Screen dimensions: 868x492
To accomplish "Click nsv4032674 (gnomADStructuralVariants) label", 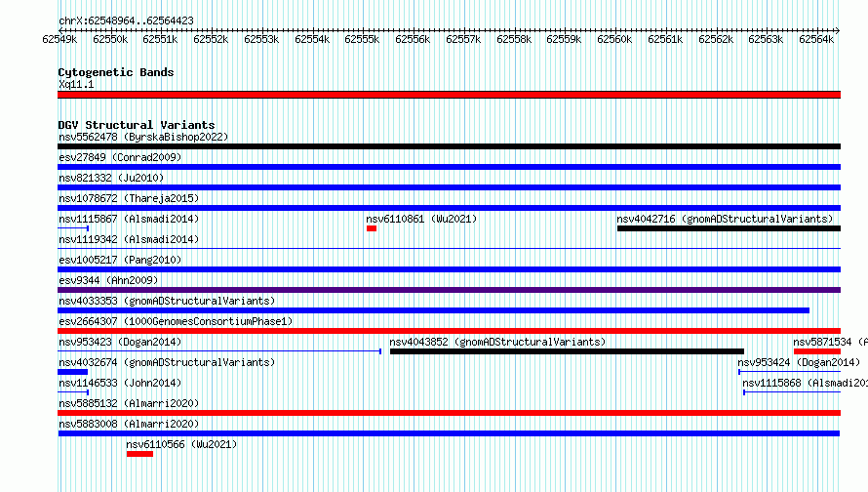I will pyautogui.click(x=167, y=362).
